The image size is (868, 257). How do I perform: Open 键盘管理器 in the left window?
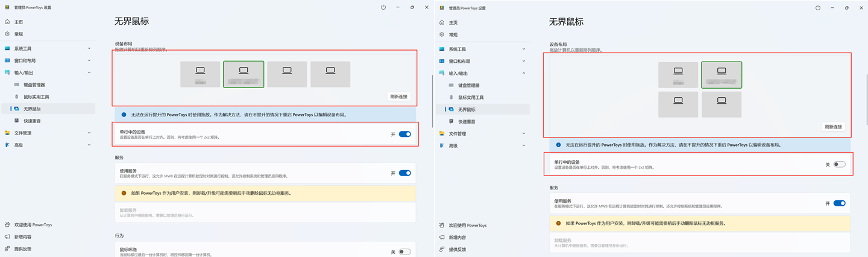click(x=34, y=84)
